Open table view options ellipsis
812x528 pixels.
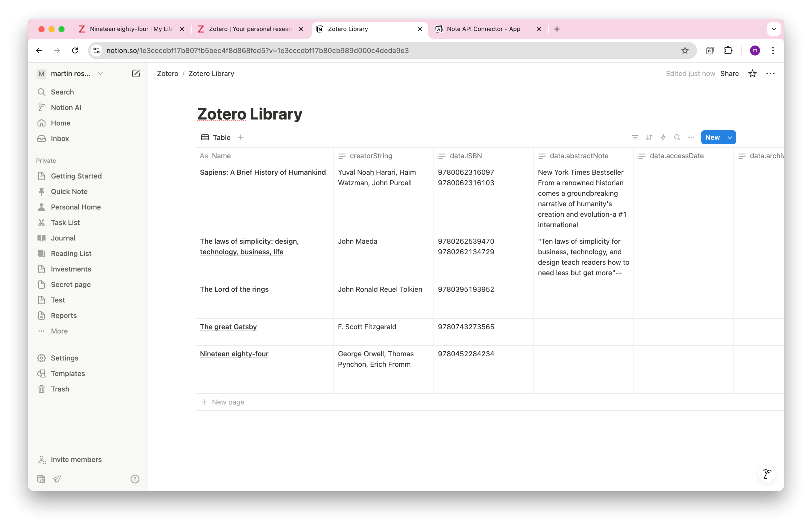click(691, 137)
